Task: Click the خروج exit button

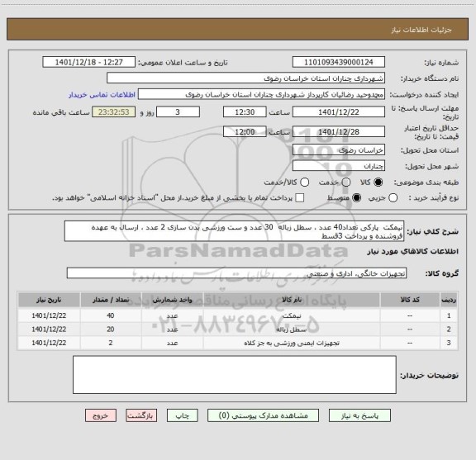Action: [101, 415]
